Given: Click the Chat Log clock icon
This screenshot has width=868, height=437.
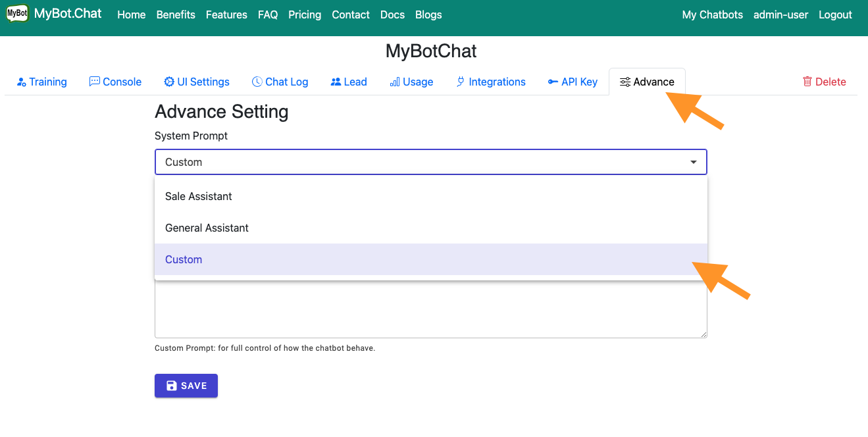Looking at the screenshot, I should 257,82.
